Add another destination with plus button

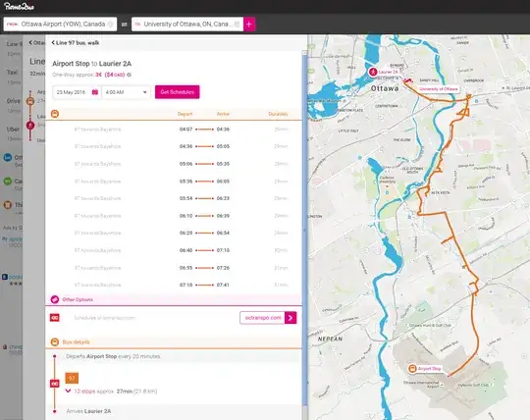(x=249, y=24)
